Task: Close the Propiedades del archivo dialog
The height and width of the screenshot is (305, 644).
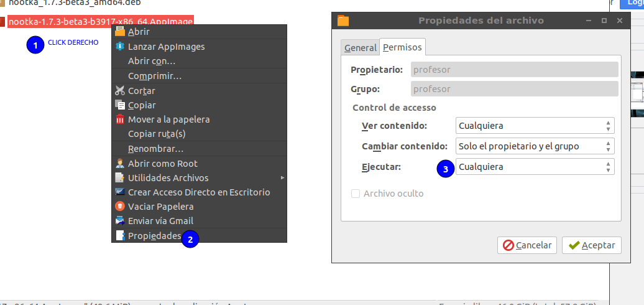Action: click(620, 21)
